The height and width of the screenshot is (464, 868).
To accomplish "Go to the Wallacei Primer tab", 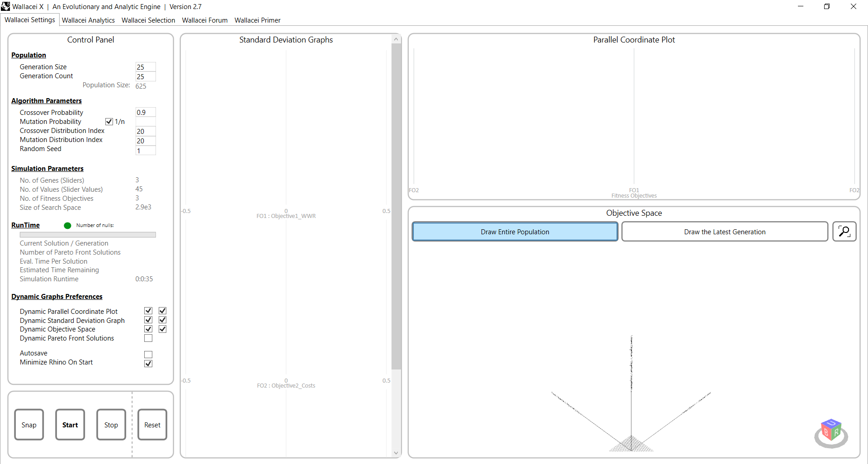I will [257, 20].
